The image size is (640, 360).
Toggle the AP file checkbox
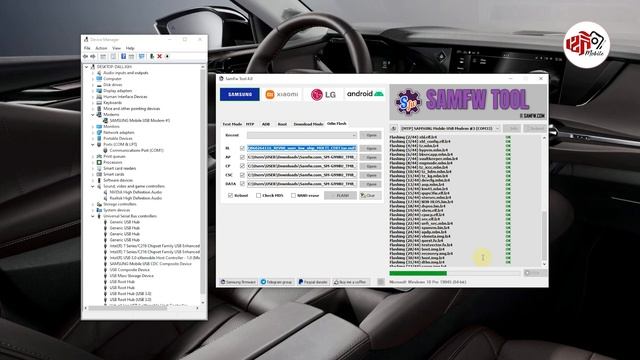242,157
